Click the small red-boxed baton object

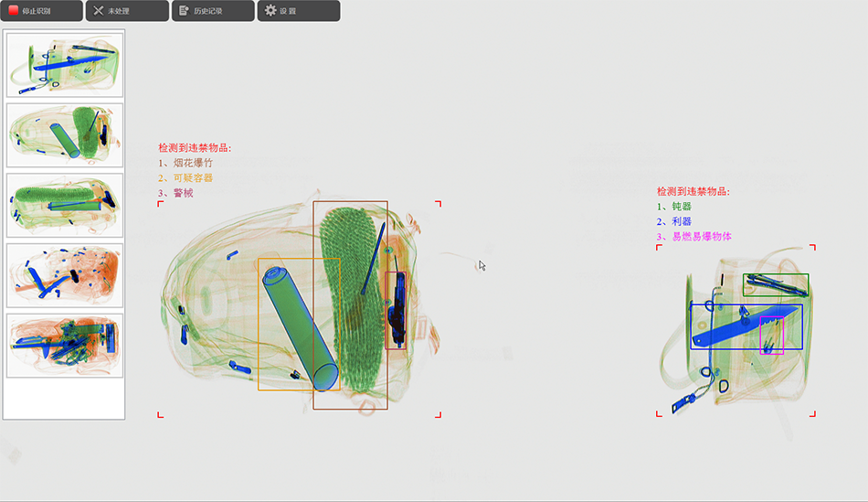(396, 311)
